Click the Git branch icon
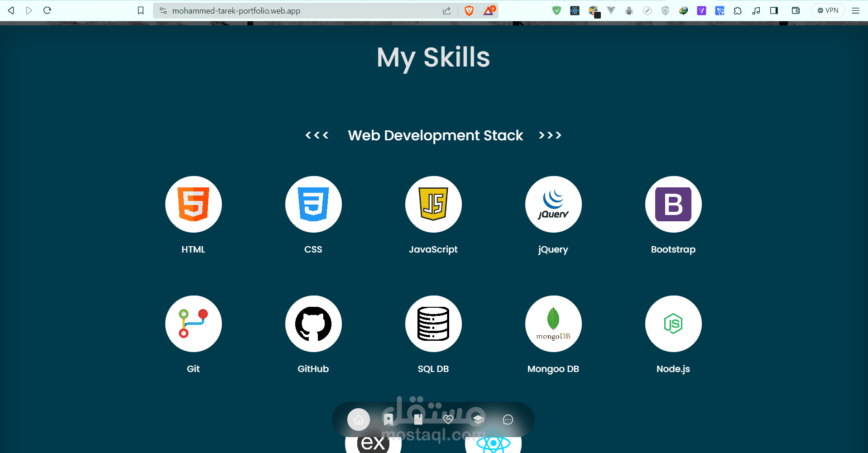This screenshot has height=453, width=868. [193, 324]
